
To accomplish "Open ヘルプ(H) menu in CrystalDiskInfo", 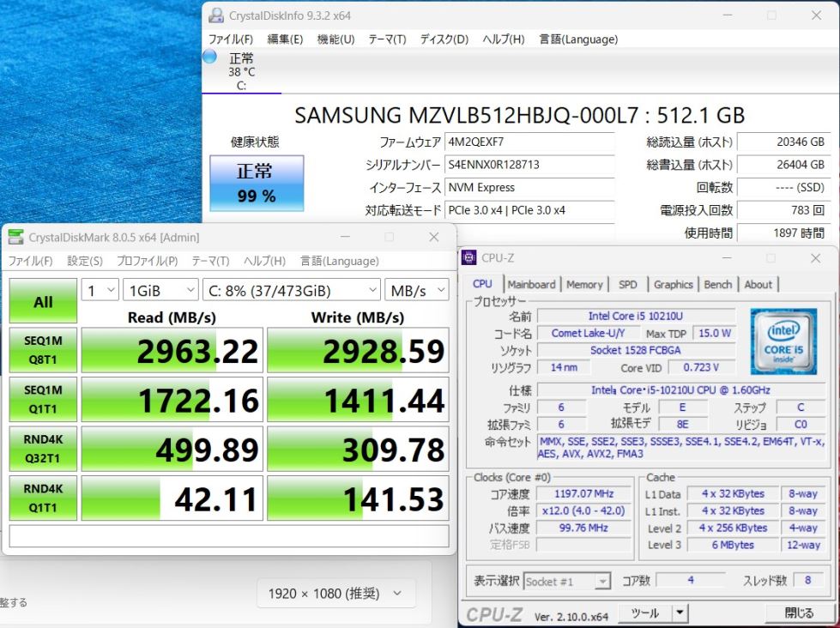I will pos(503,39).
